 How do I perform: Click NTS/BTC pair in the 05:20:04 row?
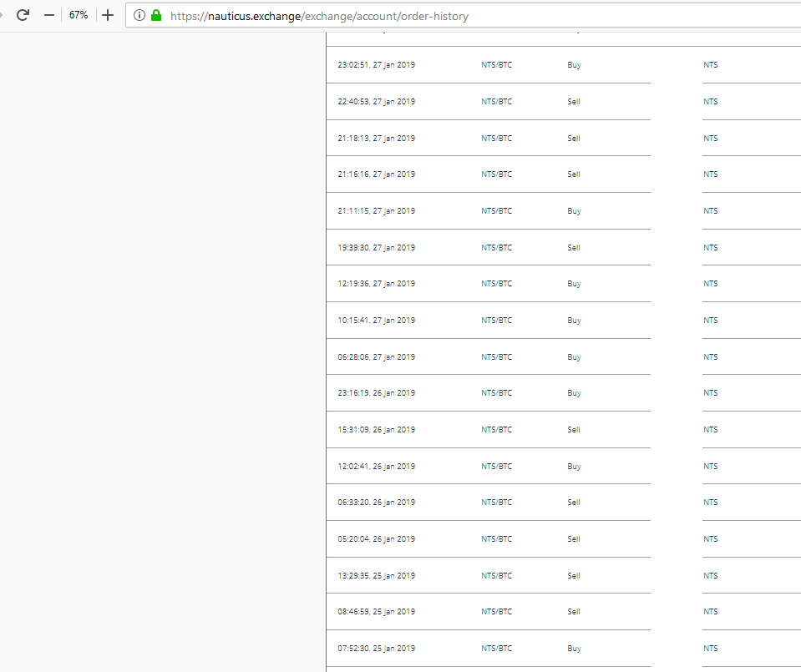pyautogui.click(x=496, y=538)
